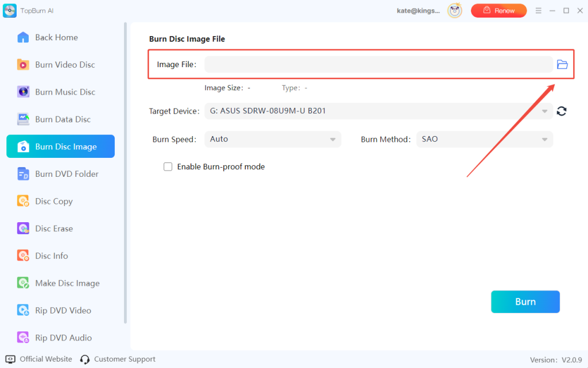The height and width of the screenshot is (368, 588).
Task: Open the hamburger menu
Action: (537, 10)
